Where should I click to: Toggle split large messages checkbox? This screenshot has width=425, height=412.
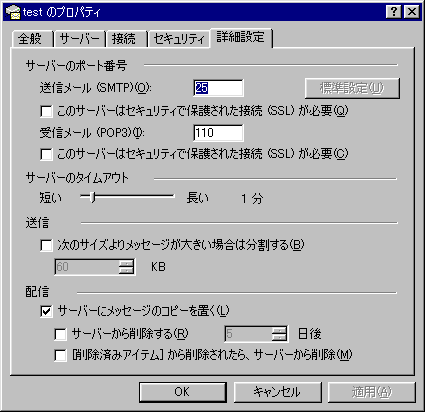[46, 246]
